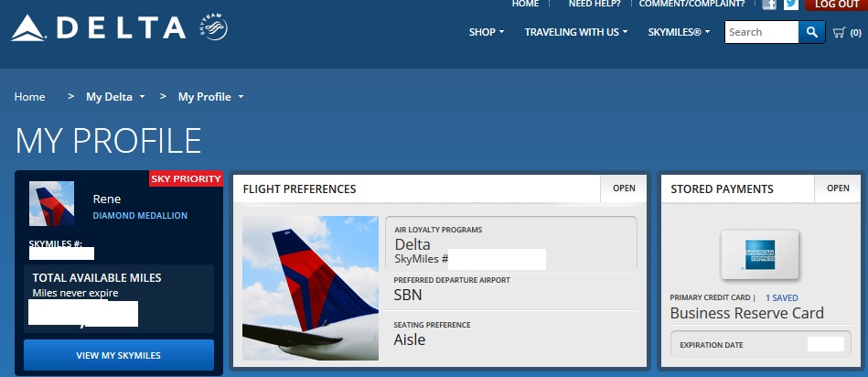Click the Twitter icon
Viewport: 868px width, 377px height.
791,5
